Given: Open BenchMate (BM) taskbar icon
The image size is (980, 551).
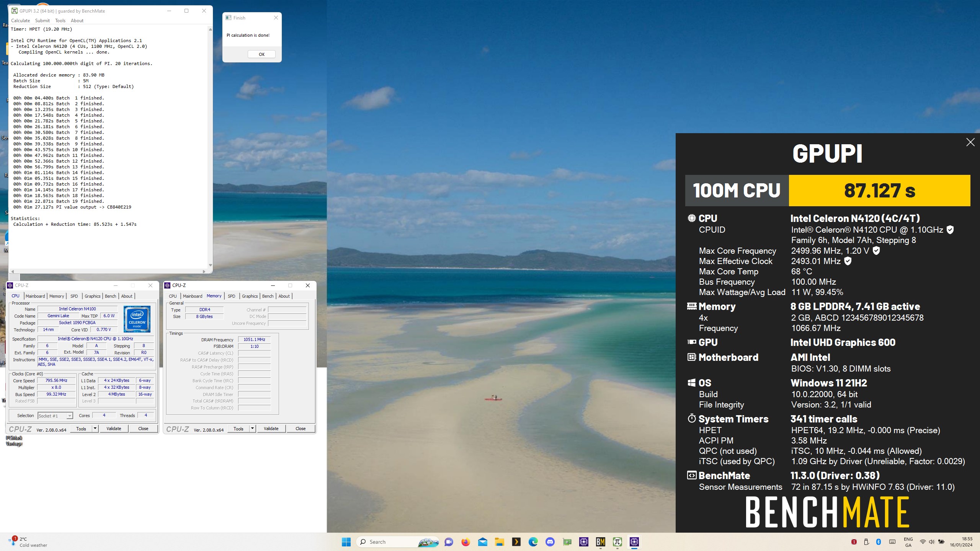Looking at the screenshot, I should [600, 542].
